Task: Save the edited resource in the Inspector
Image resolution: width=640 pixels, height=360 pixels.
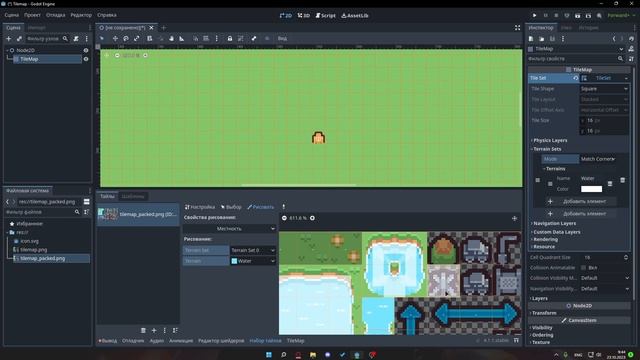Action: [x=552, y=39]
